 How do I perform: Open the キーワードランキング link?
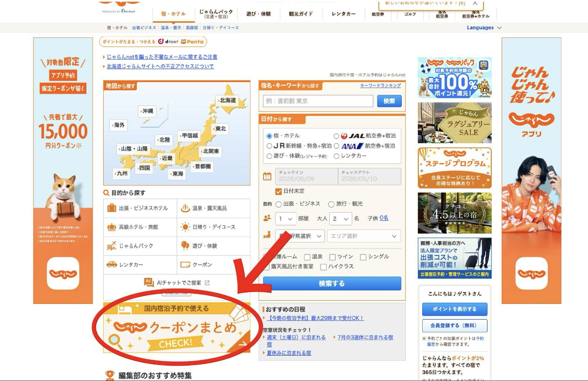pyautogui.click(x=381, y=86)
